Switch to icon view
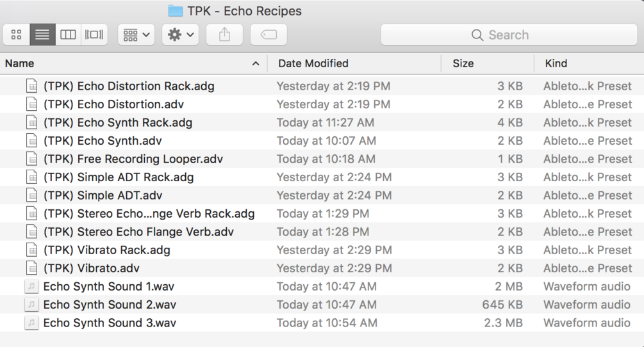644x347 pixels. click(x=17, y=35)
